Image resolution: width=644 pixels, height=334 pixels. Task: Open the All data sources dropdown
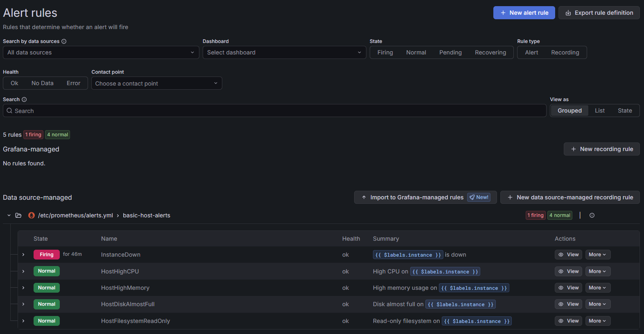click(101, 52)
